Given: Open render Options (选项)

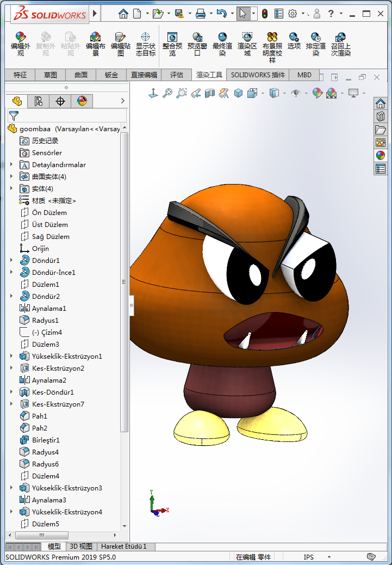Looking at the screenshot, I should 294,40.
